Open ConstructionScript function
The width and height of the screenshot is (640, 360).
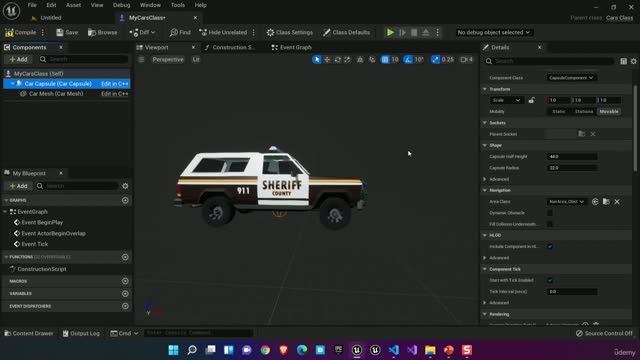[42, 269]
